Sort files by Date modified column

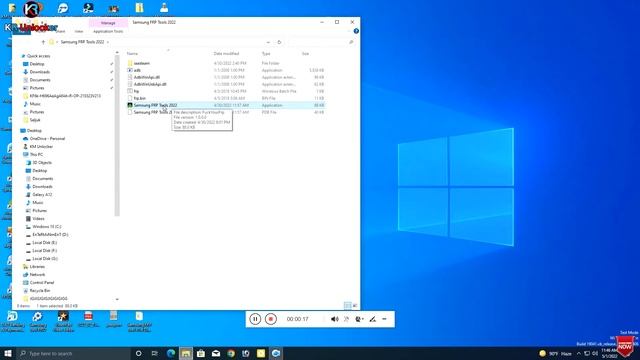point(226,53)
